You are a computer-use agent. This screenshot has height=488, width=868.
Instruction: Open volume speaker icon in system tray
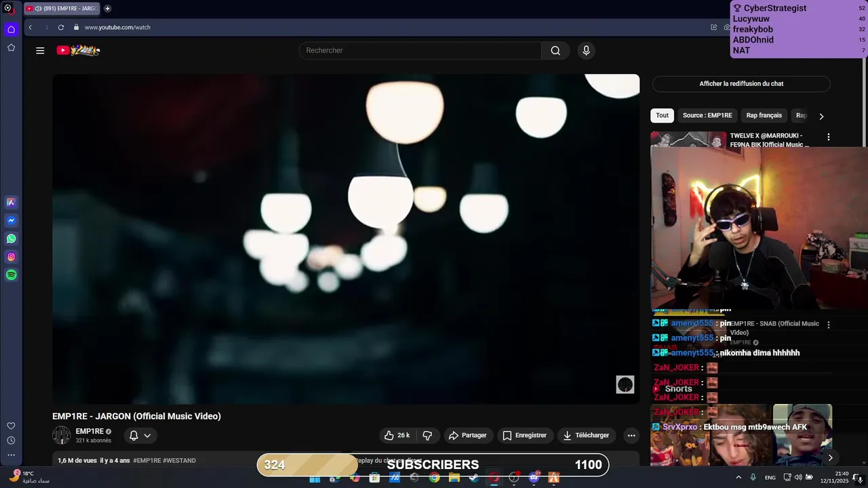click(798, 478)
